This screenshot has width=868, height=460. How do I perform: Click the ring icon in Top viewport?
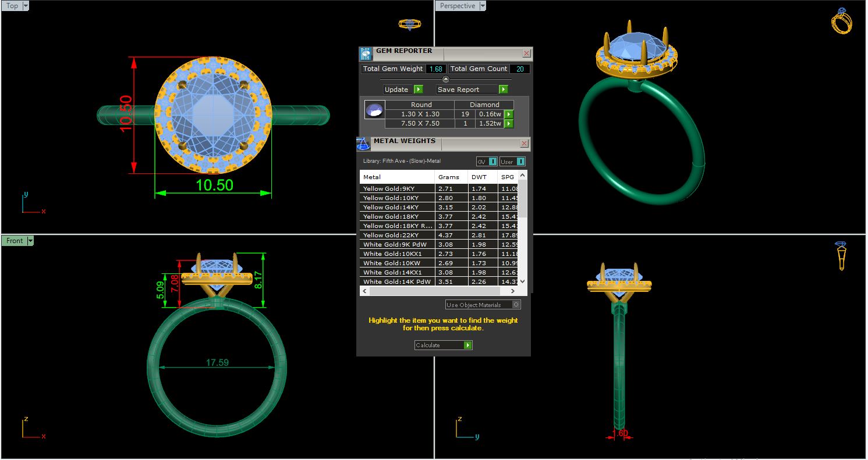(x=410, y=24)
